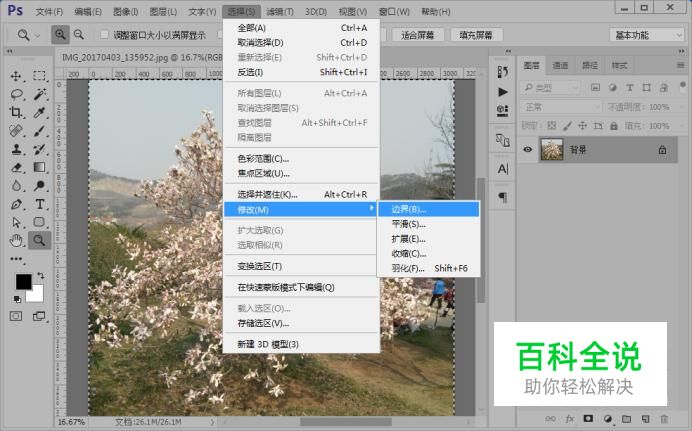This screenshot has height=431, width=692.
Task: Select the Blur tool
Action: coord(16,186)
